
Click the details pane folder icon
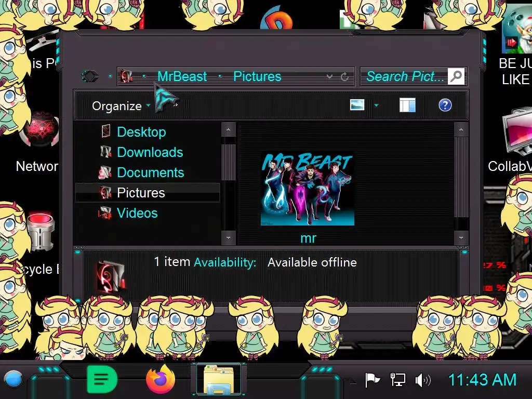(x=111, y=276)
